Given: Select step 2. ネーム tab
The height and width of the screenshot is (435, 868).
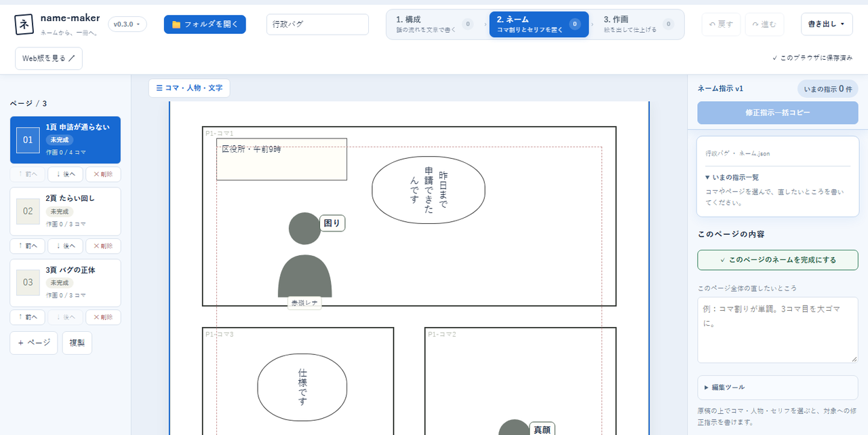Looking at the screenshot, I should coord(538,24).
